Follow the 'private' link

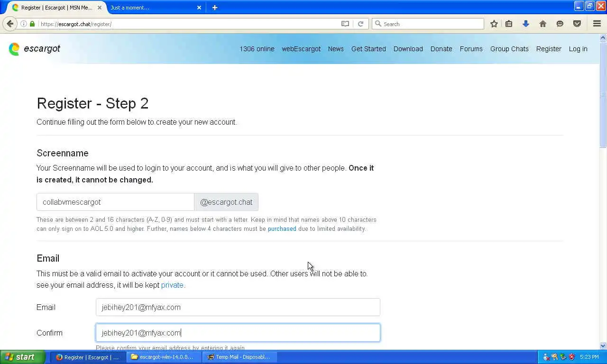click(172, 285)
